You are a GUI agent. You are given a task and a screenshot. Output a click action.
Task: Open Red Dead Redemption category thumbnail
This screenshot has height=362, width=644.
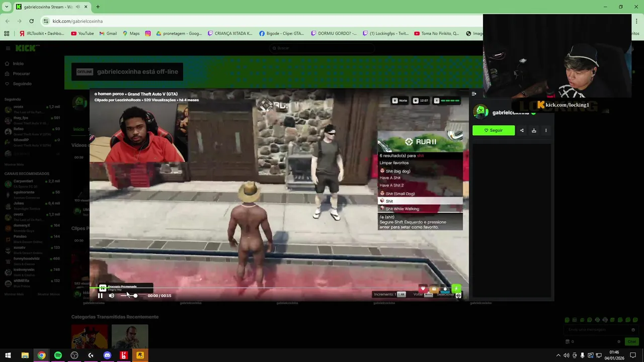pyautogui.click(x=90, y=336)
